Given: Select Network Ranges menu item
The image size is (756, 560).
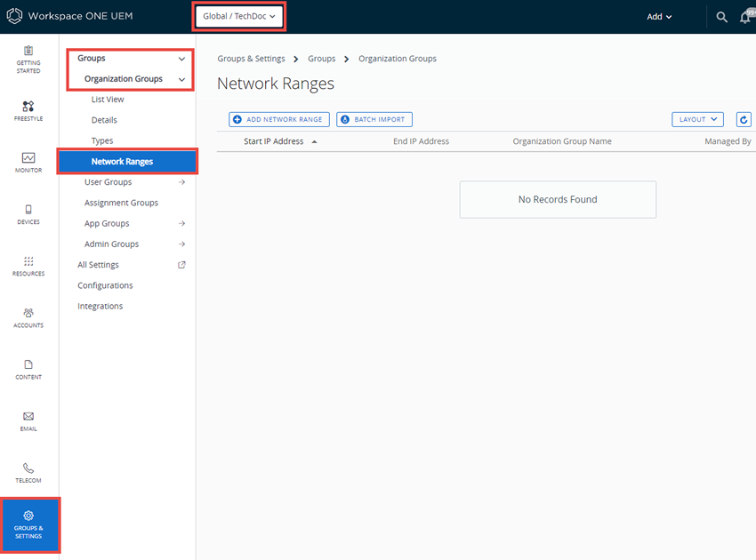Looking at the screenshot, I should point(127,162).
